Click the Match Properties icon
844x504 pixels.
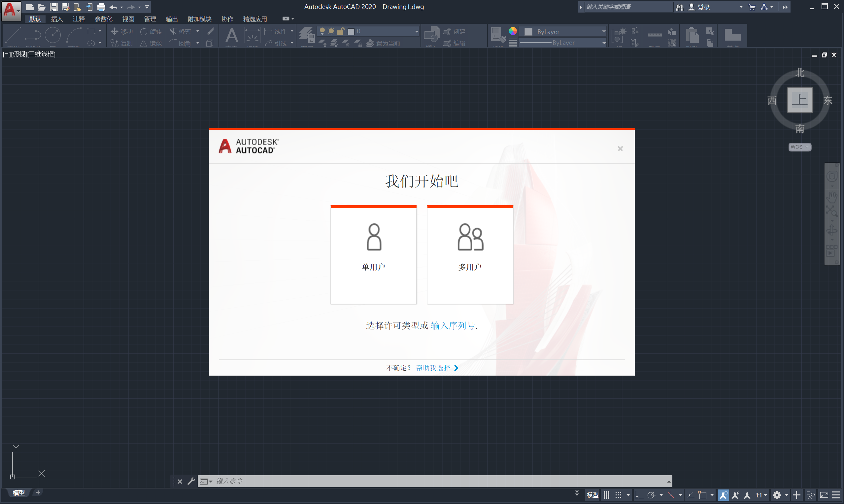498,35
